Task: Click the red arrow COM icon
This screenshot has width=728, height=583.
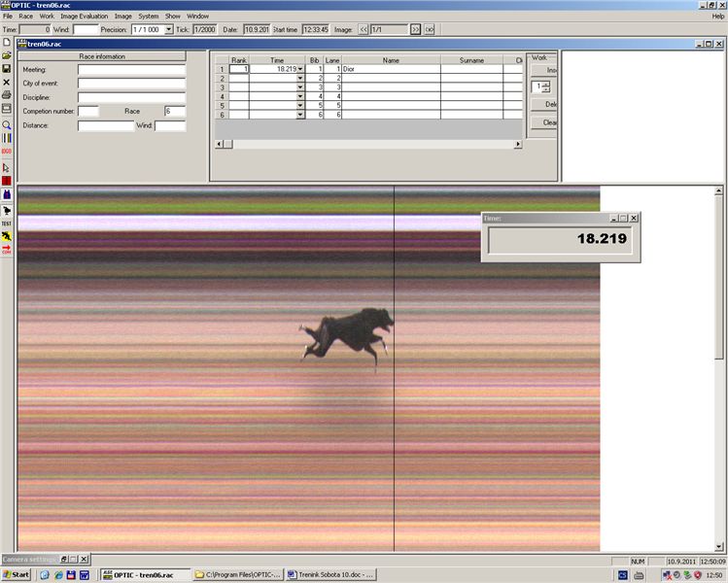Action: [7, 250]
